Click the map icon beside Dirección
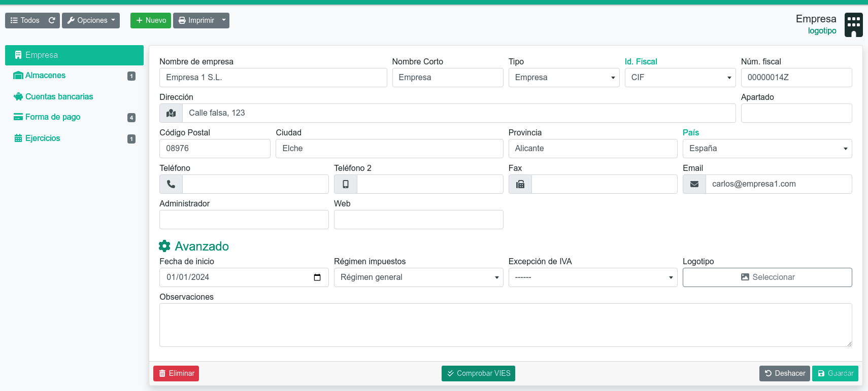 [171, 113]
